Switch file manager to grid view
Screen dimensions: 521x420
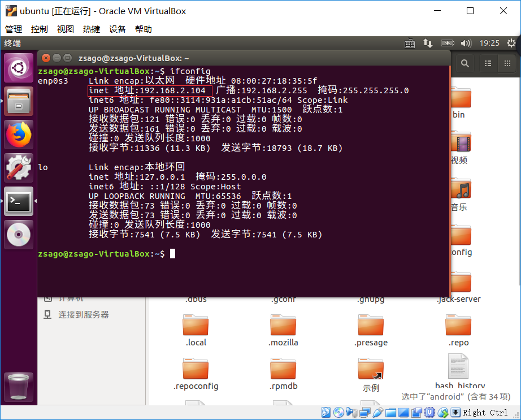[507, 63]
